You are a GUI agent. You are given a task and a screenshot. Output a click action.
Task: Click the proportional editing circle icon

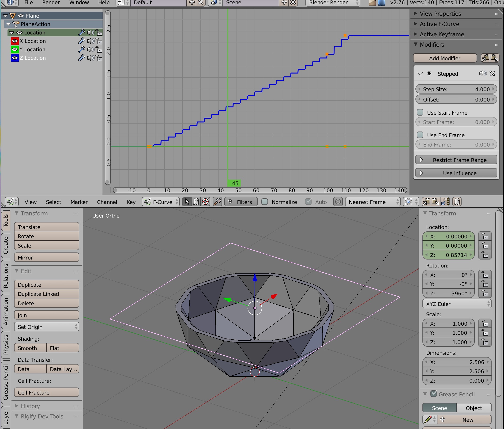[x=338, y=202]
